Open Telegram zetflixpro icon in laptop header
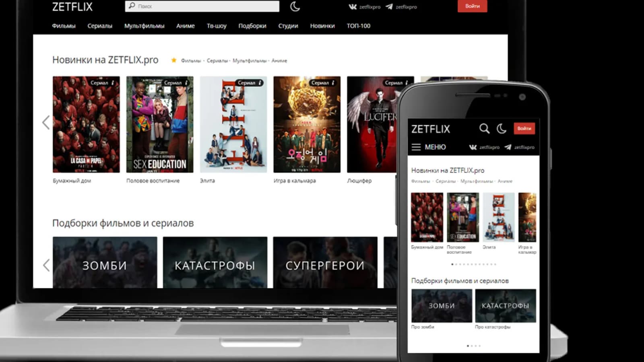The width and height of the screenshot is (644, 362). click(389, 6)
